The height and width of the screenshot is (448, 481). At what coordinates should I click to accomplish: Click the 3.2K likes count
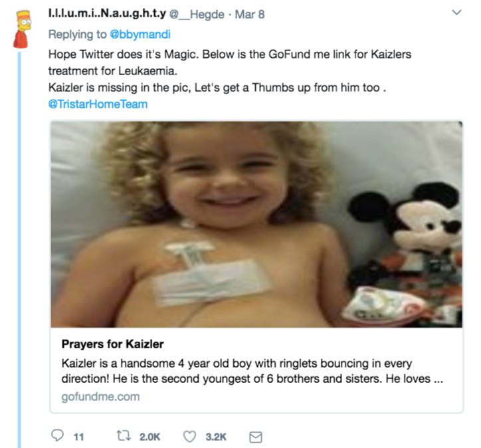tap(216, 437)
